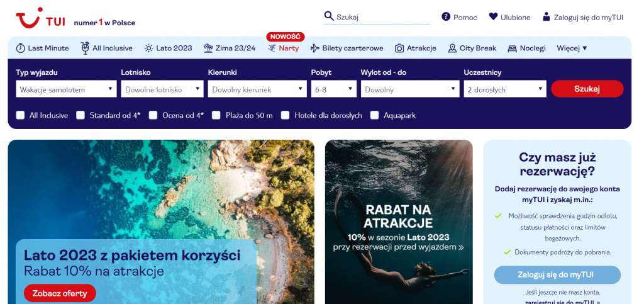Viewport: 644px width, 304px height.
Task: Focus the Szukaj search field
Action: pos(381,17)
